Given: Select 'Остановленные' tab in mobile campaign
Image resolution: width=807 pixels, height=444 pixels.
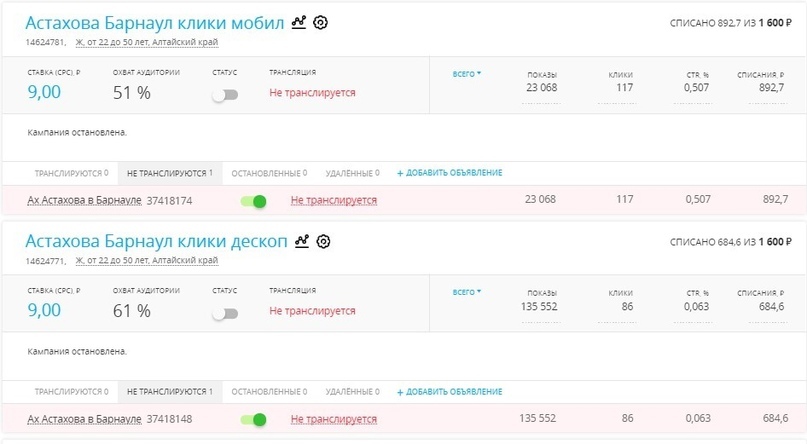Looking at the screenshot, I should [x=269, y=173].
